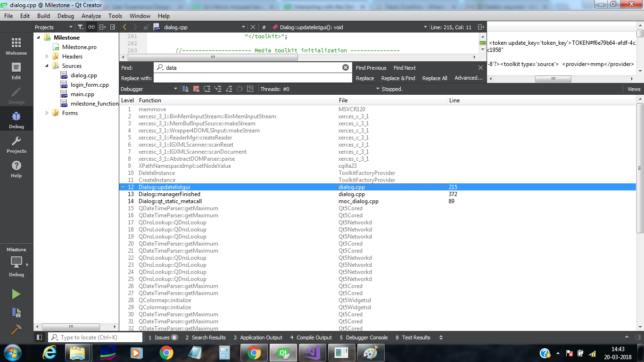
Task: Open the Debug menu
Action: coord(66,16)
